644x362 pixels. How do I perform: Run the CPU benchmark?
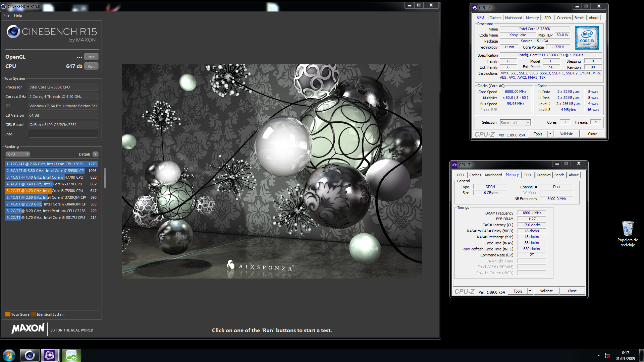pos(91,66)
